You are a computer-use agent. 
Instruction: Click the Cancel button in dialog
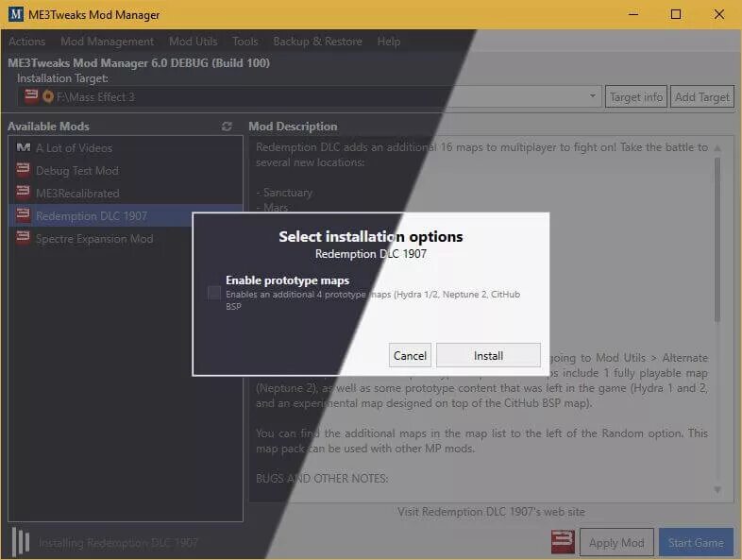410,355
